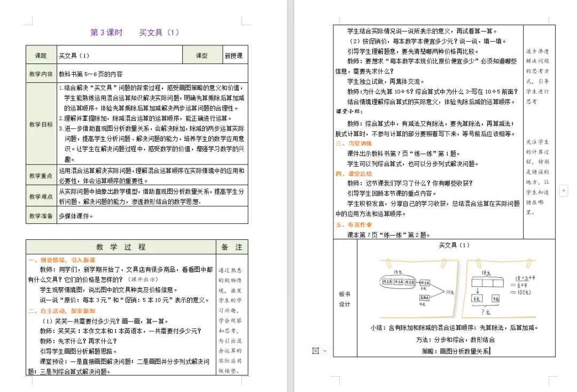The image size is (577, 392).
Task: Click the remark note beginning "关注学生"
Action: (x=537, y=177)
